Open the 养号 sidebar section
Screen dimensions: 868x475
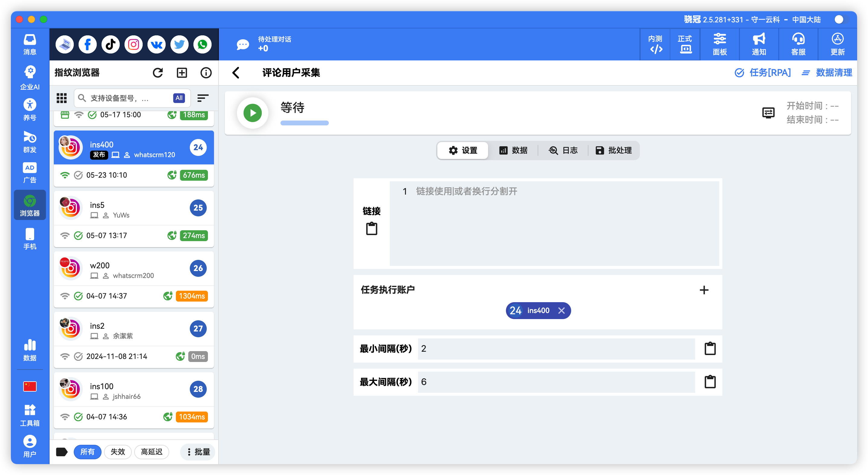[30, 110]
